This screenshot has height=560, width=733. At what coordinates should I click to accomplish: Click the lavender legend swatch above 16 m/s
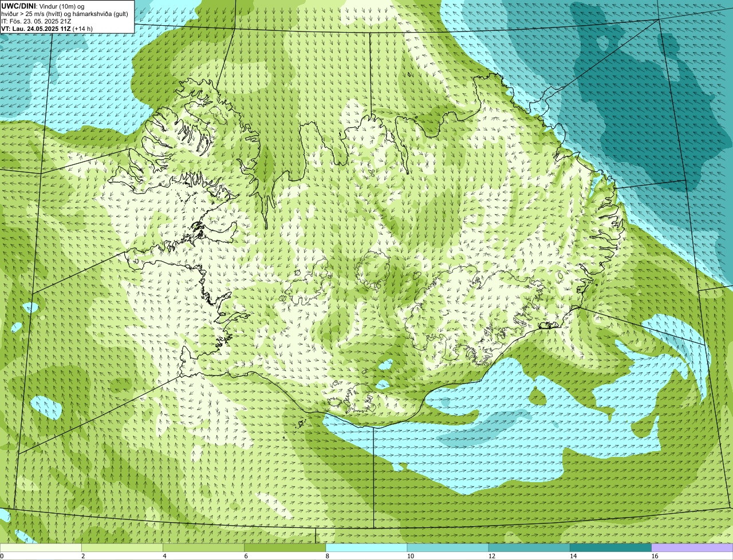click(x=692, y=548)
